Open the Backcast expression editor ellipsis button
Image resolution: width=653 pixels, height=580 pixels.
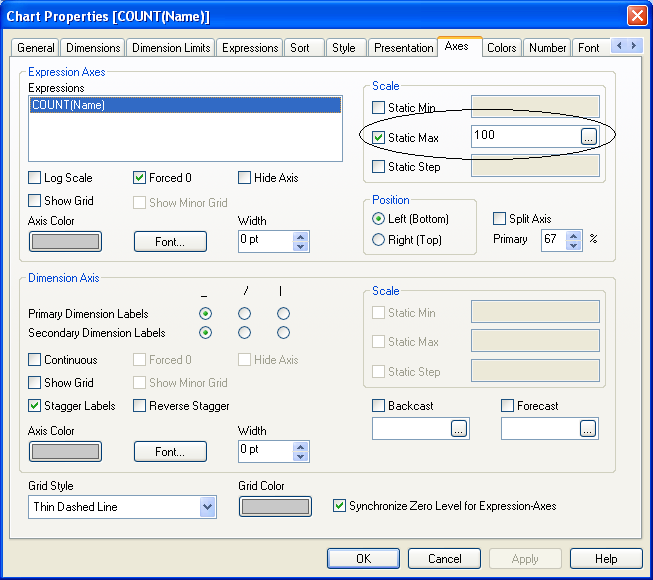pyautogui.click(x=459, y=429)
